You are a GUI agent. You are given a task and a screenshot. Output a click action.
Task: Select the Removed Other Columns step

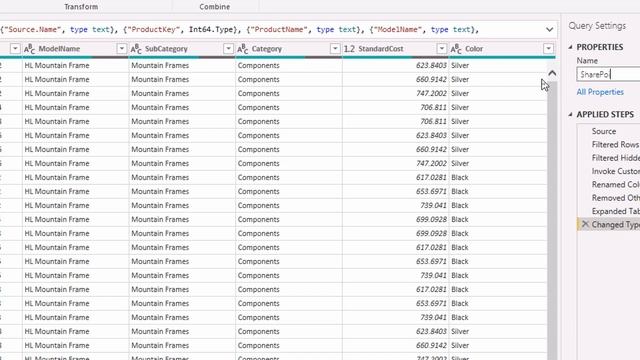tap(616, 198)
